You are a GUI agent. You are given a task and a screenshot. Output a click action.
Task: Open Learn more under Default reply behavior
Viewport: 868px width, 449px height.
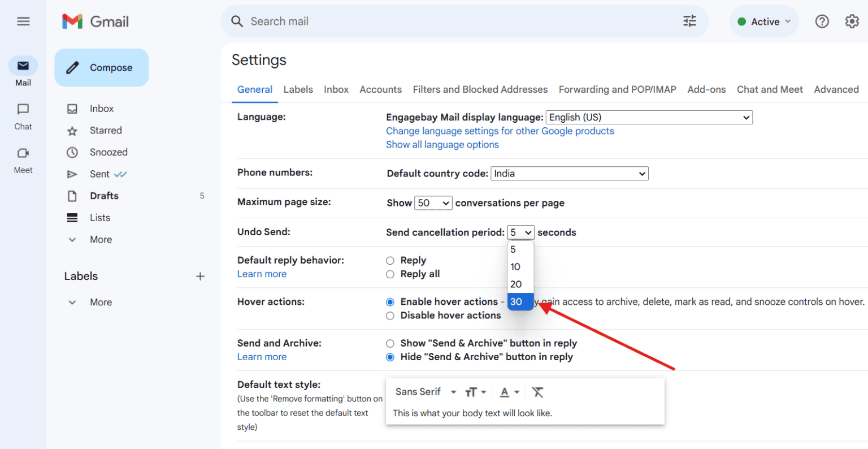[x=262, y=274]
